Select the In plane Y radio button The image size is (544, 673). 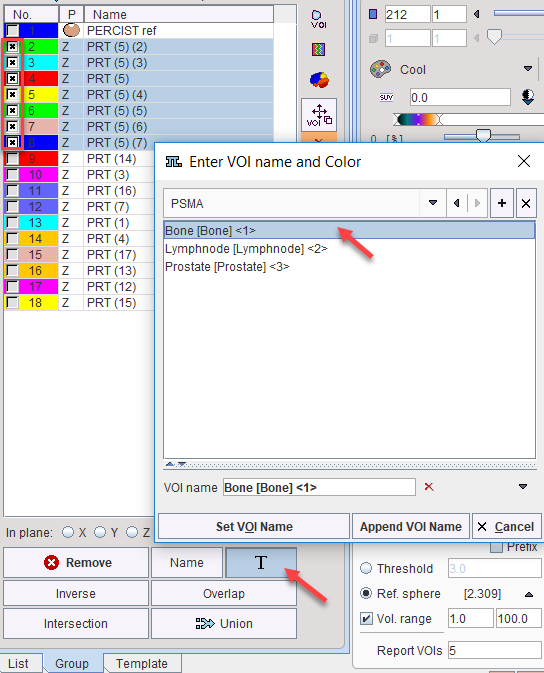pos(100,532)
